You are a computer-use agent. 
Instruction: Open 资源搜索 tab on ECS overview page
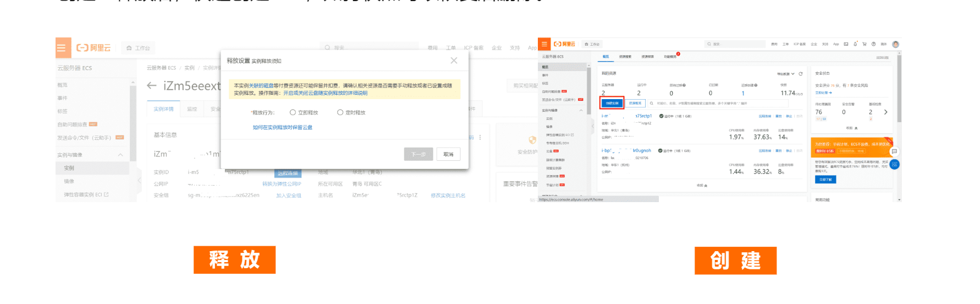click(x=625, y=57)
